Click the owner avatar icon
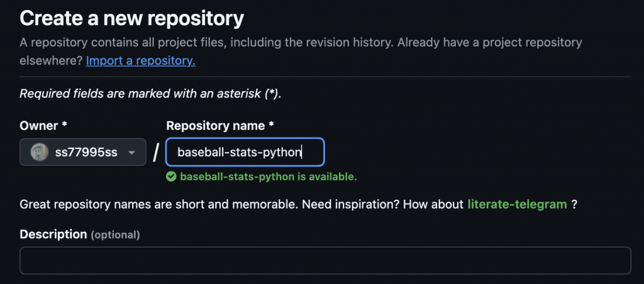The image size is (644, 284). tap(39, 153)
